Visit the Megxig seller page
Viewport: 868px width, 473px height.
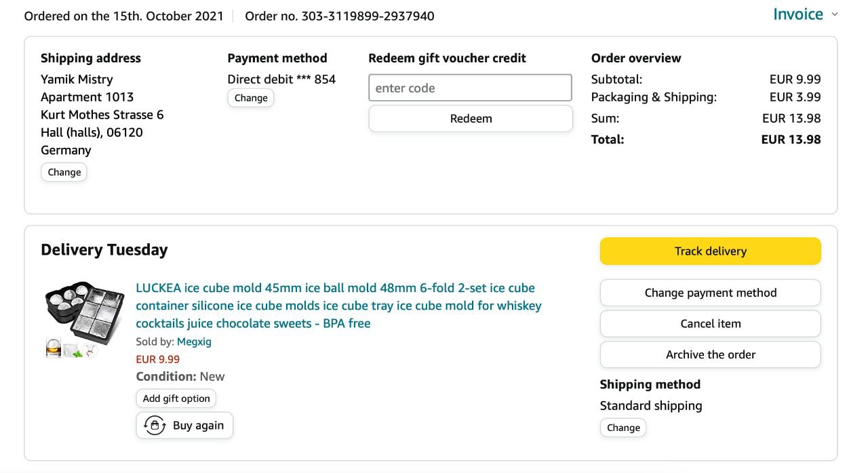[x=194, y=342]
